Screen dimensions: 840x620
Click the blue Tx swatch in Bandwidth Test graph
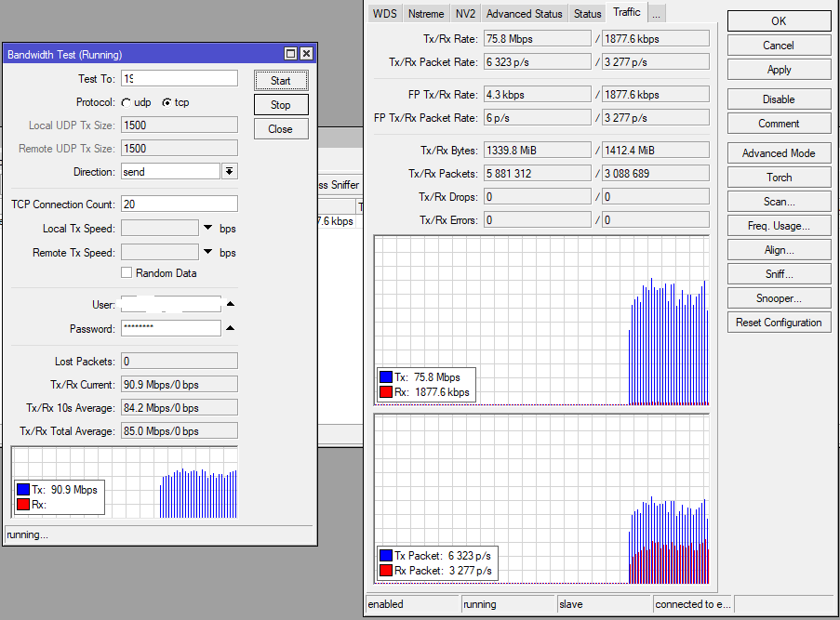point(23,489)
